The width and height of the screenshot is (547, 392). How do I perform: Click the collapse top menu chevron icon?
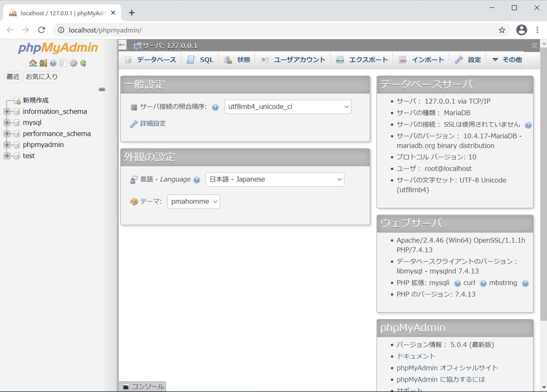coord(534,46)
